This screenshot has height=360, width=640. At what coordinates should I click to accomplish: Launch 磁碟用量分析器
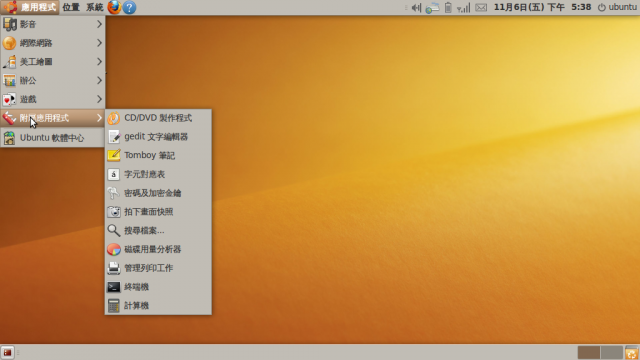pyautogui.click(x=158, y=249)
